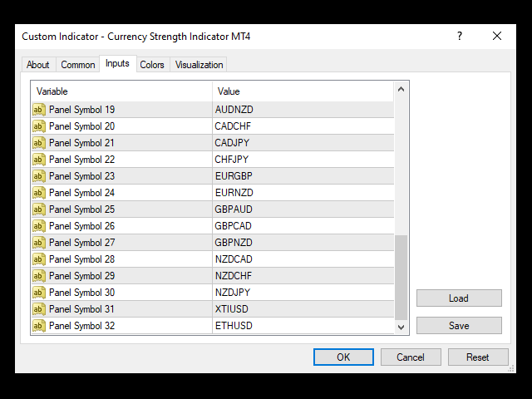Image resolution: width=532 pixels, height=399 pixels.
Task: Select the CADCHF value cell
Action: pyautogui.click(x=303, y=126)
